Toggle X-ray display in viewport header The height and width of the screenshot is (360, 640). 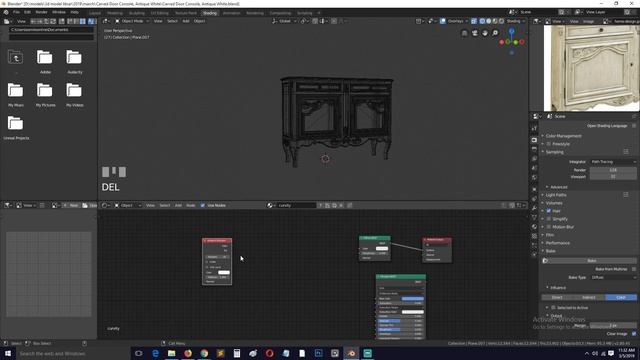click(x=474, y=21)
